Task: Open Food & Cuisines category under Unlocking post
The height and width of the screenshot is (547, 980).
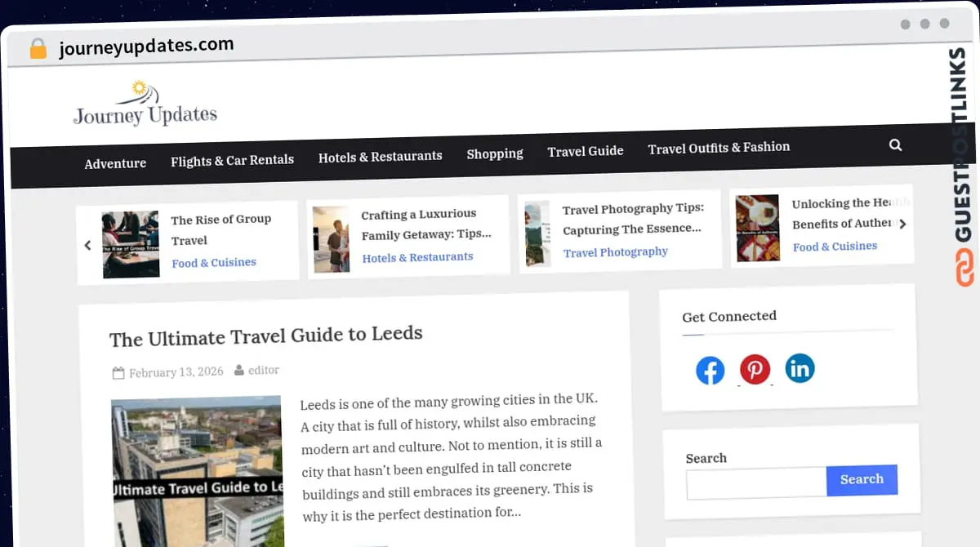Action: (x=835, y=247)
